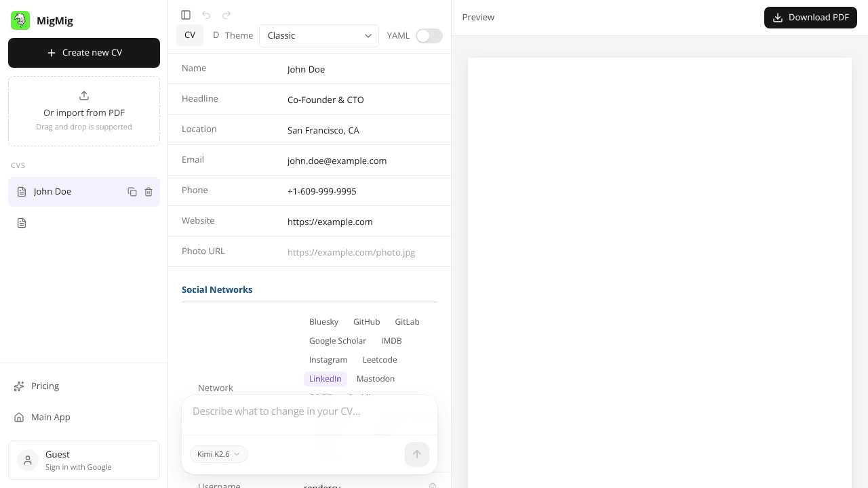Click the send arrow button in chat
The width and height of the screenshot is (868, 488).
point(417,454)
